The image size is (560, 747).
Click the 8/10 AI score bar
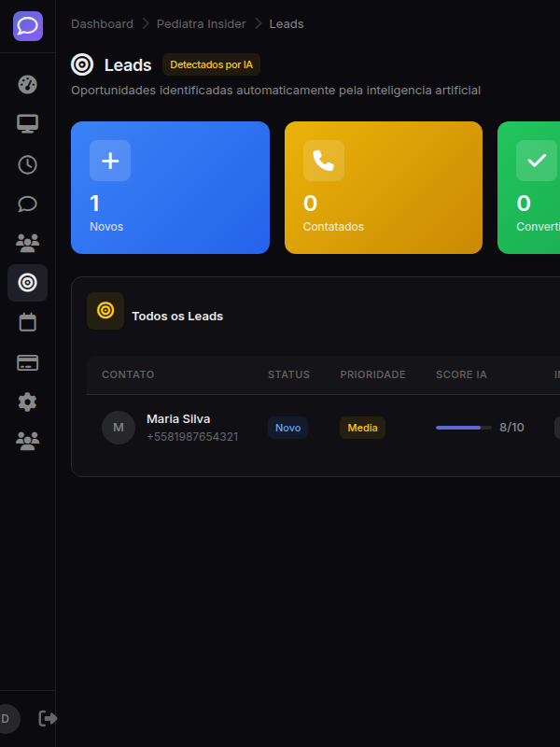click(x=463, y=428)
